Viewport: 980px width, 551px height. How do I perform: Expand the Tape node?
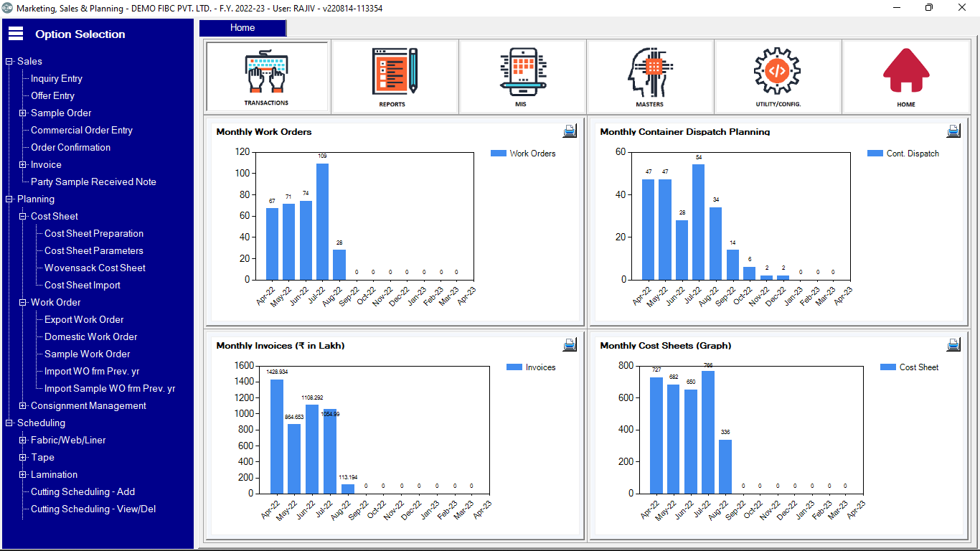click(23, 458)
